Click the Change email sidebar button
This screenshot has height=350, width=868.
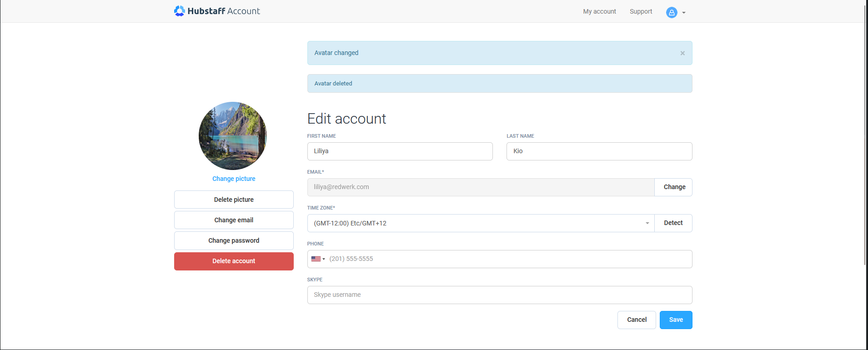coord(234,220)
